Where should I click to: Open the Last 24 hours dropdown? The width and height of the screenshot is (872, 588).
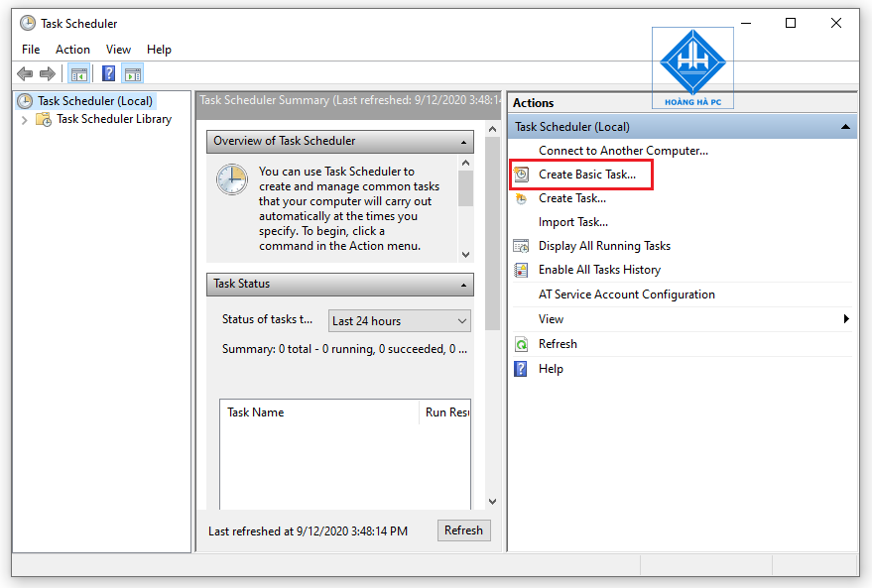click(x=400, y=321)
